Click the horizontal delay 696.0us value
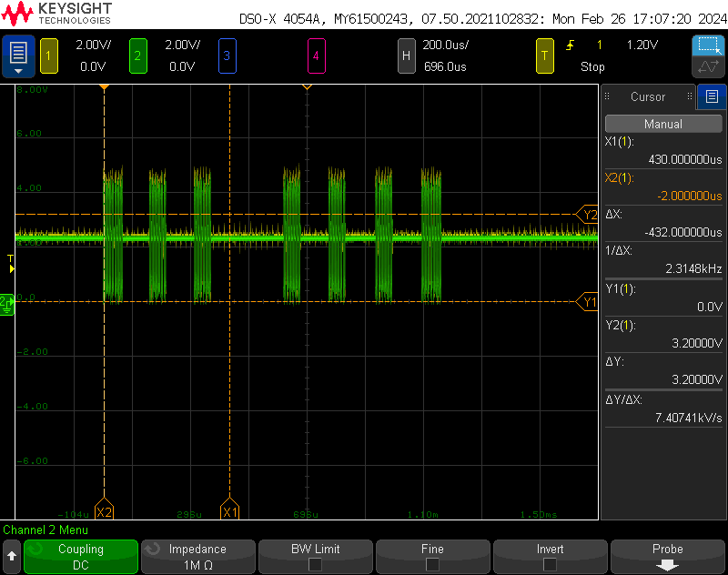The height and width of the screenshot is (575, 728). [x=445, y=66]
